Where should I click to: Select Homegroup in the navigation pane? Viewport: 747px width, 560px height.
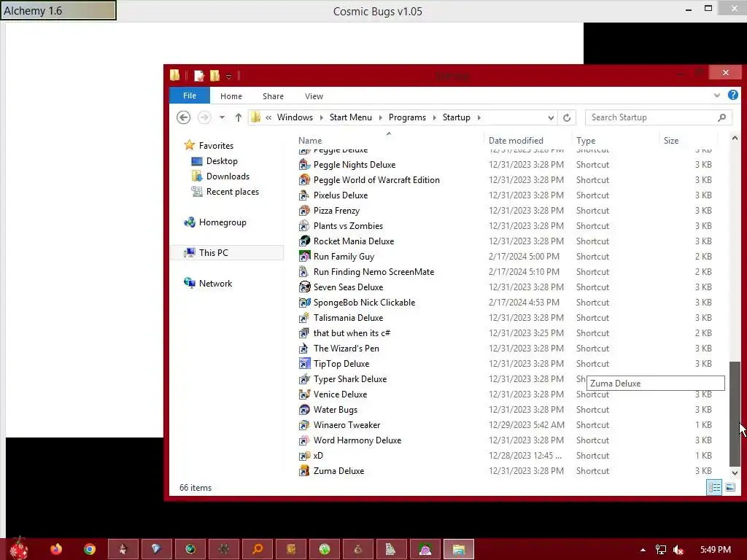222,222
